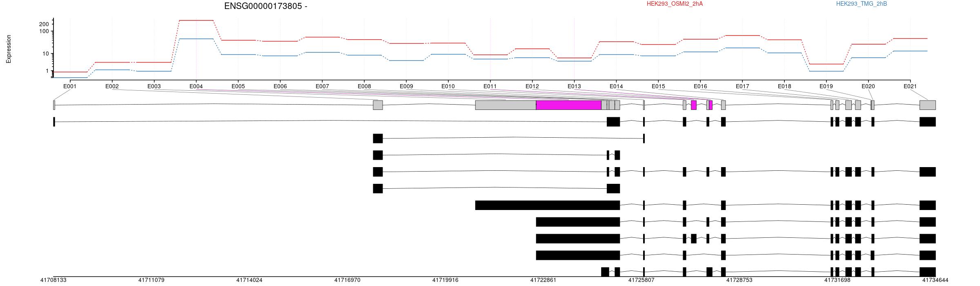The height and width of the screenshot is (286, 980).
Task: Click exon label E010
Action: click(448, 87)
